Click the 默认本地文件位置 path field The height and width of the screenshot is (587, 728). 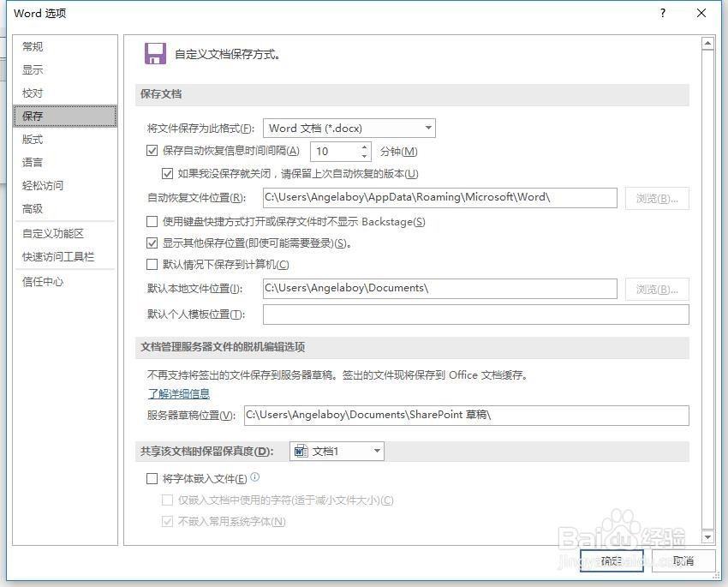point(440,289)
